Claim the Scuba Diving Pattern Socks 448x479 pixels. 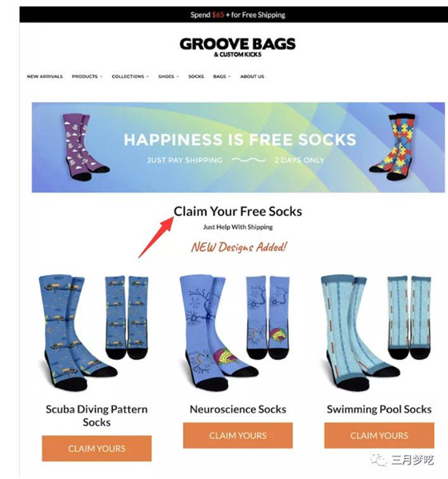point(97,449)
